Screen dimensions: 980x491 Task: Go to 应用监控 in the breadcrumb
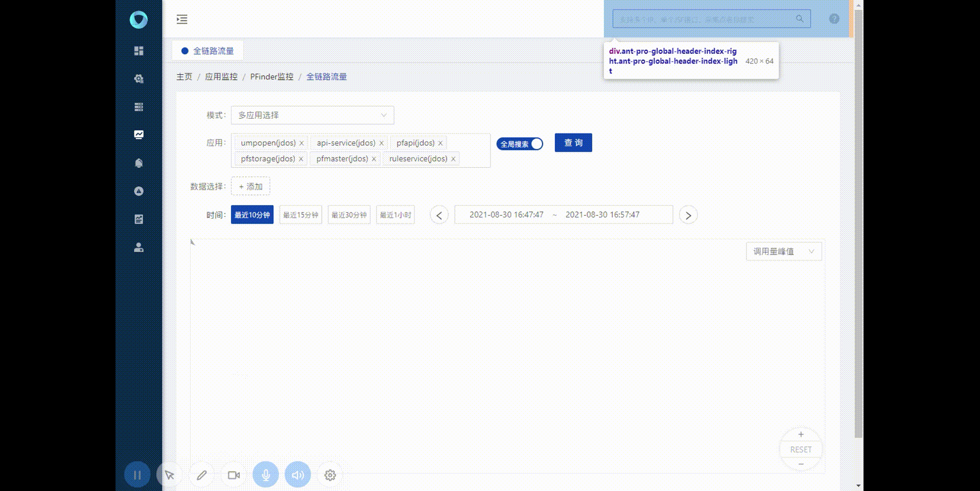(221, 77)
